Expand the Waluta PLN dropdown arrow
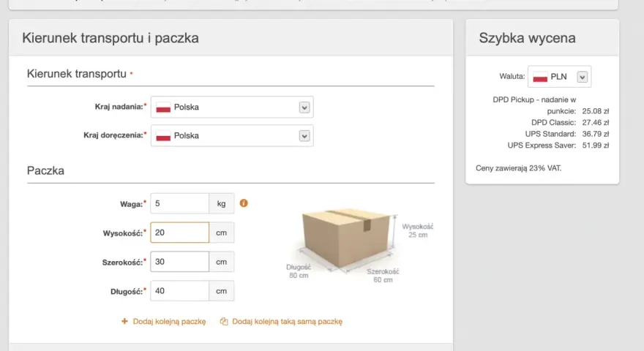 click(x=582, y=77)
